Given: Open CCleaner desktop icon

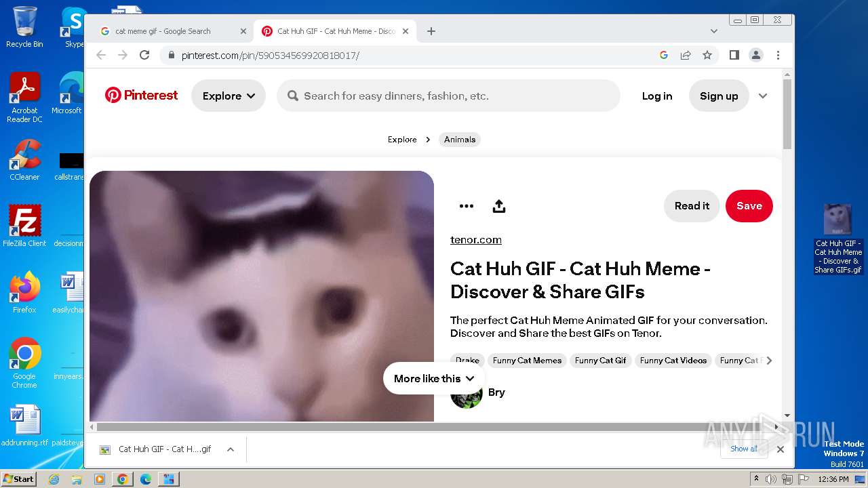Looking at the screenshot, I should (24, 160).
